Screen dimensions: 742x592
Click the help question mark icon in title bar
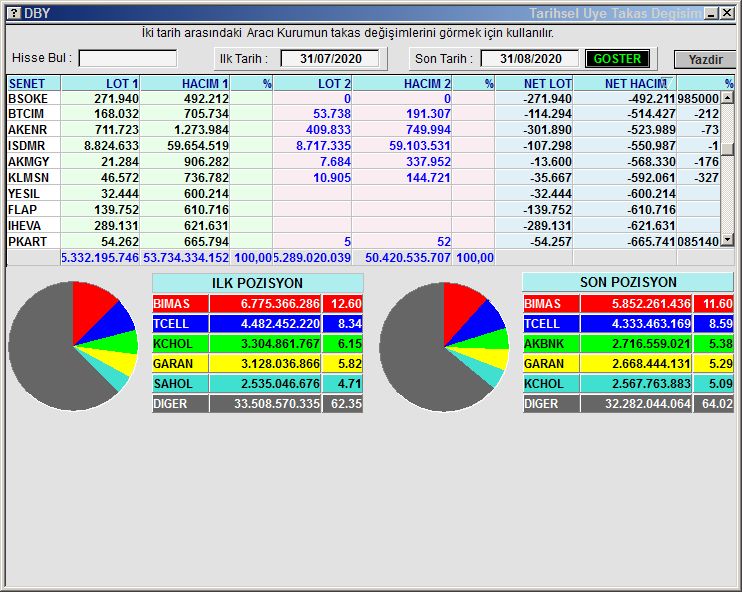[15, 13]
